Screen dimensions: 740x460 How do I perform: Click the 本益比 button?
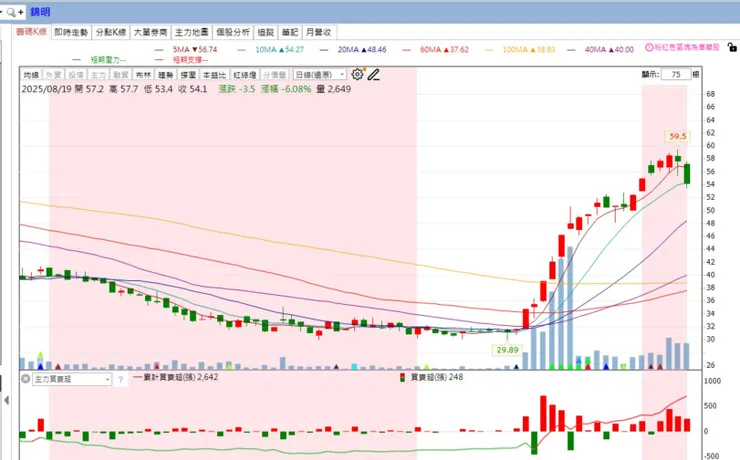coord(214,75)
